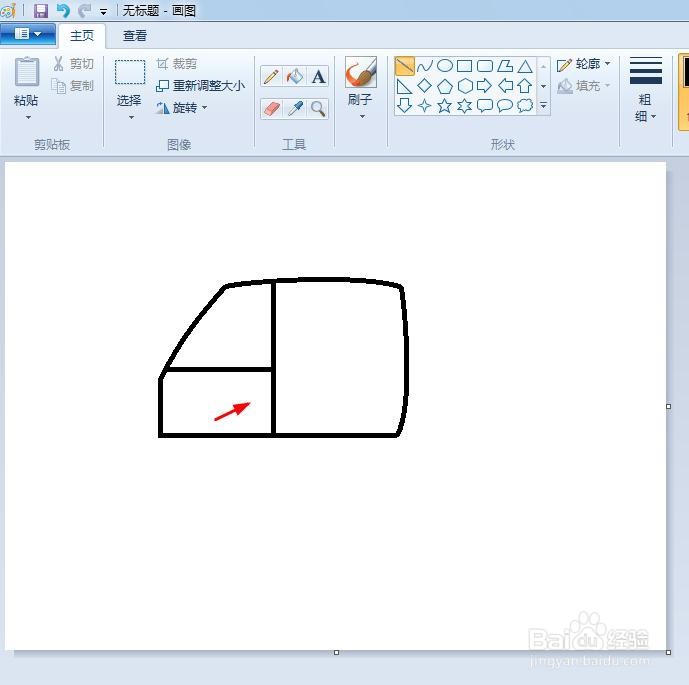
Task: Select the Four-point star shape
Action: coord(424,105)
